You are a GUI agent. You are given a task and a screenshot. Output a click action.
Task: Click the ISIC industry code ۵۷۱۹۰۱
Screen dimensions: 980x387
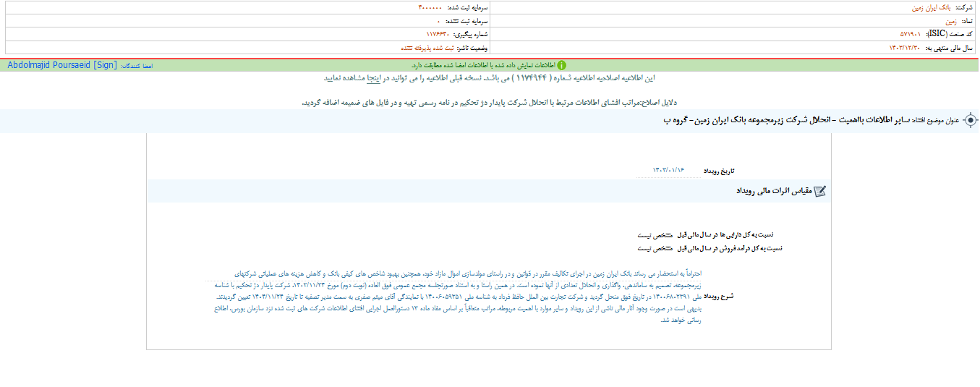[x=911, y=34]
